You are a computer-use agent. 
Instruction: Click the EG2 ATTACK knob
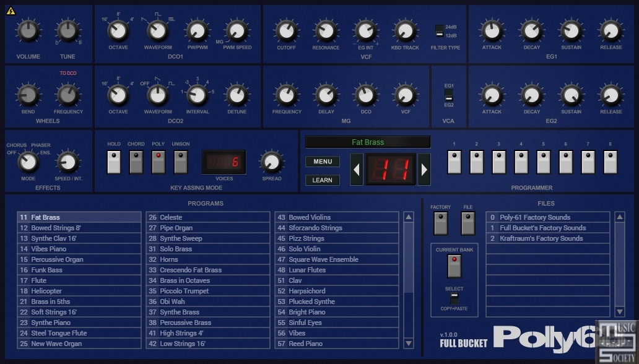tap(492, 95)
